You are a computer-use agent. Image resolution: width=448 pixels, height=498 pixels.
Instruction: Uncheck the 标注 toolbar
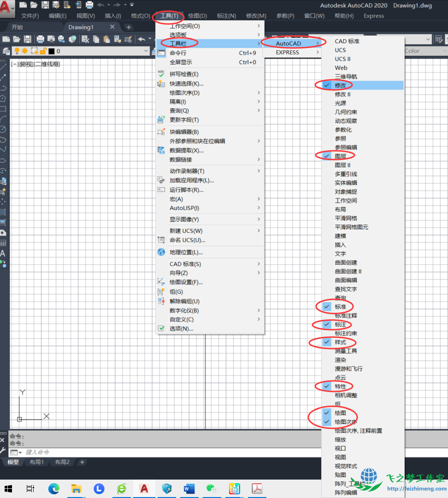(x=363, y=324)
